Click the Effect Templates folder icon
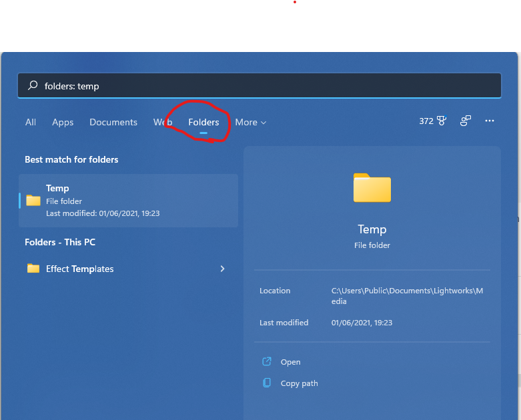The width and height of the screenshot is (521, 420). coord(33,269)
